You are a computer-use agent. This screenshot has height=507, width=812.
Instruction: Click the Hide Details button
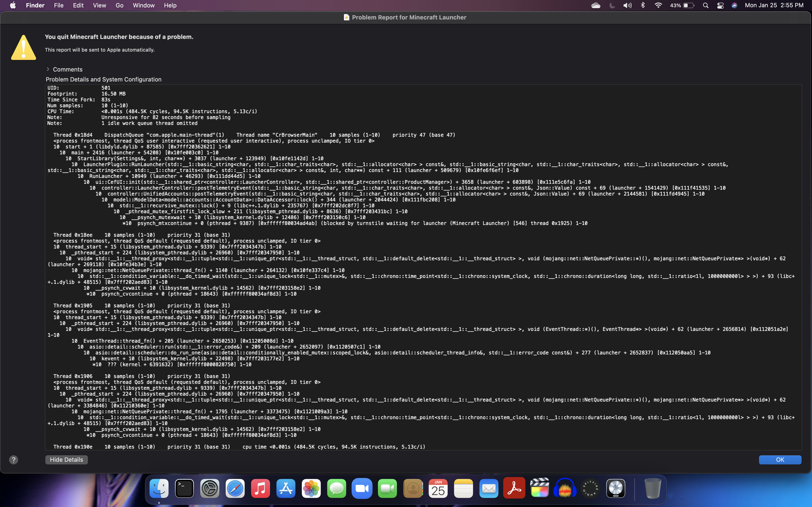(66, 460)
